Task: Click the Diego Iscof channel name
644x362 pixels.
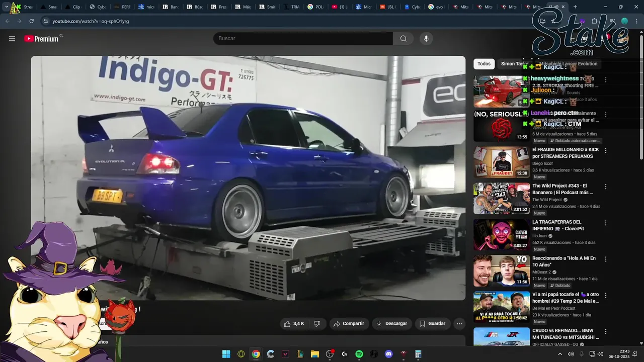Action: pos(543,163)
